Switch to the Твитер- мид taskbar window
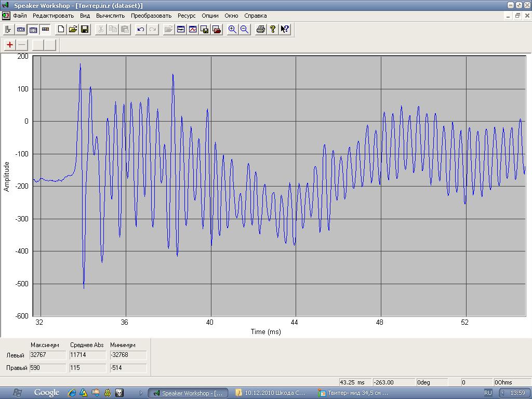 (x=353, y=393)
